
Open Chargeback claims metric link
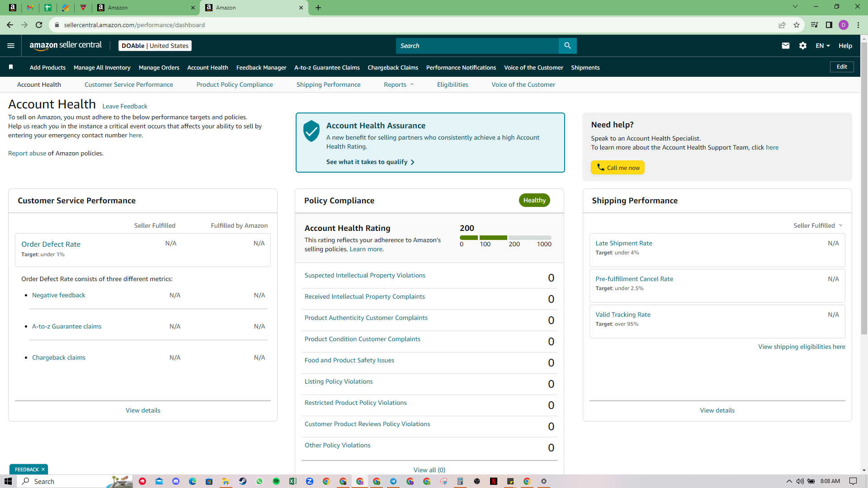click(x=59, y=357)
